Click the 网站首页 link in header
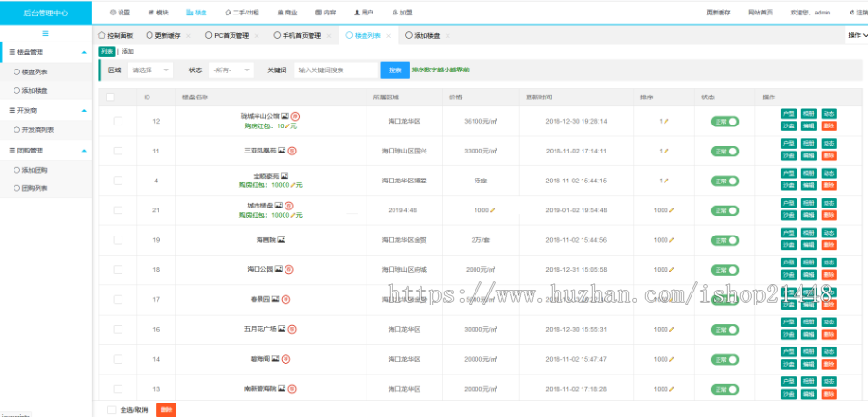 (760, 13)
